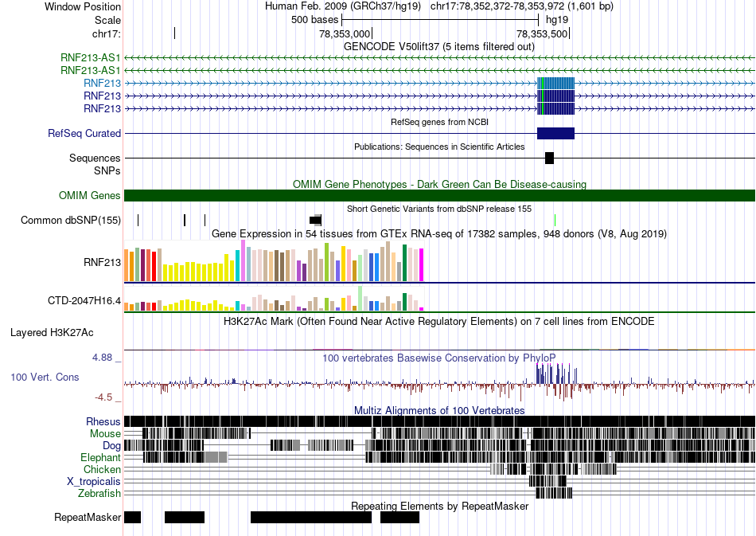This screenshot has height=536, width=756.
Task: Click the Zebrafish alignment block
Action: coord(554,493)
